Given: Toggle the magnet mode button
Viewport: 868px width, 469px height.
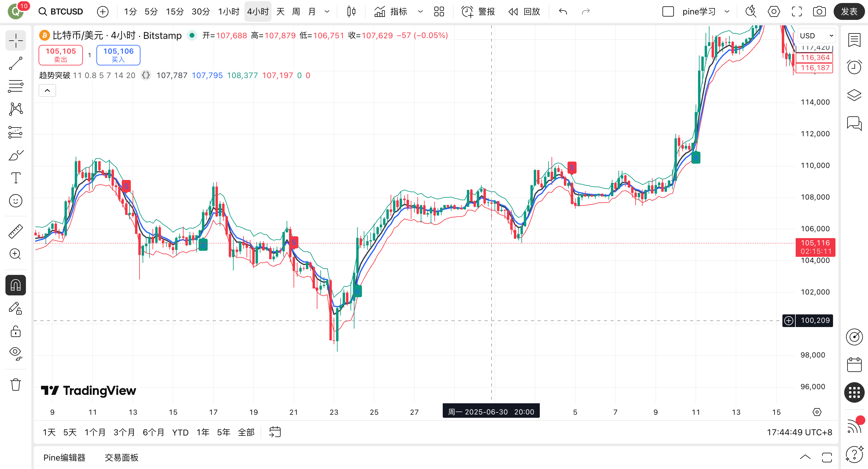Looking at the screenshot, I should click(15, 285).
